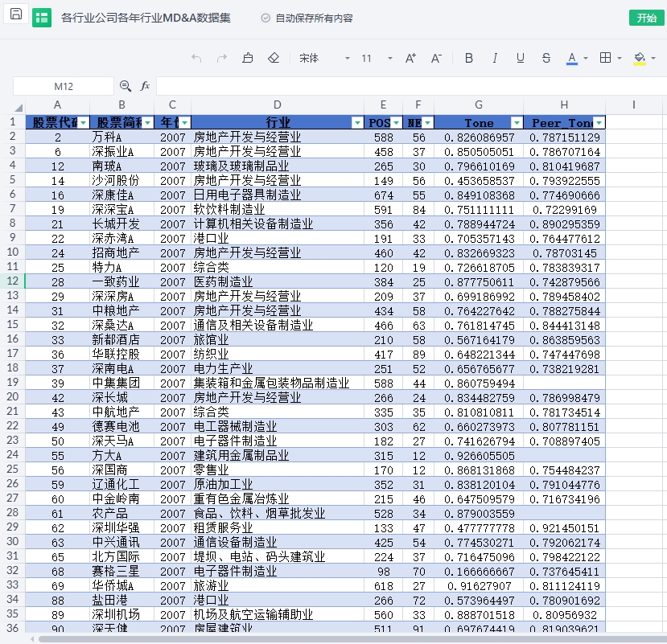Viewport: 667px width, 644px height.
Task: Click the redo arrow icon
Action: tap(222, 58)
